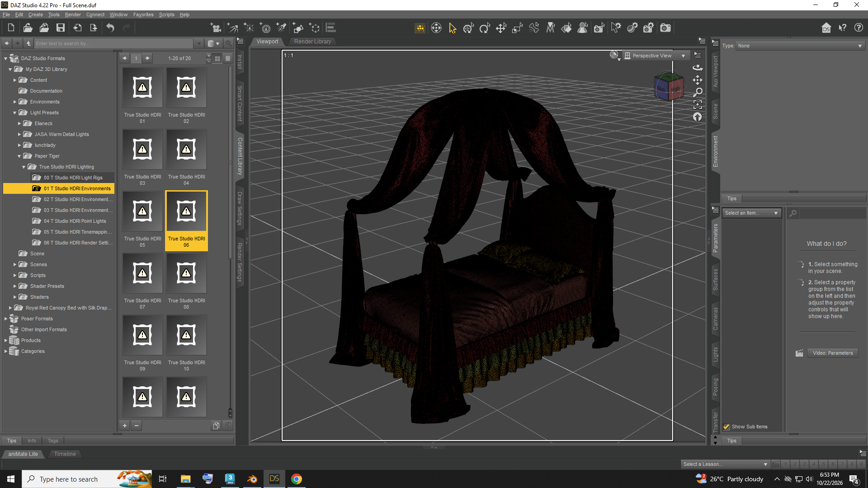The height and width of the screenshot is (488, 868).
Task: Select the Rotate tool
Action: [x=485, y=28]
